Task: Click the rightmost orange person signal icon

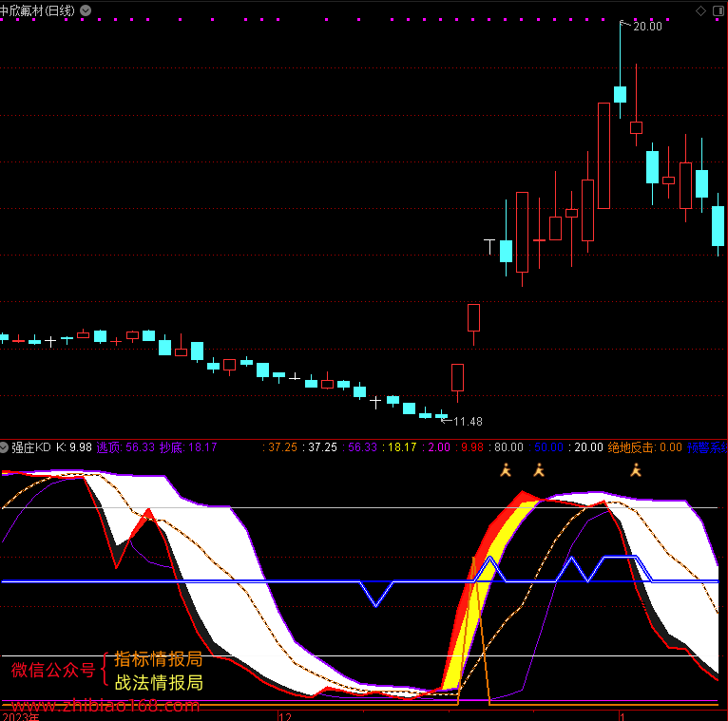Action: (x=636, y=470)
